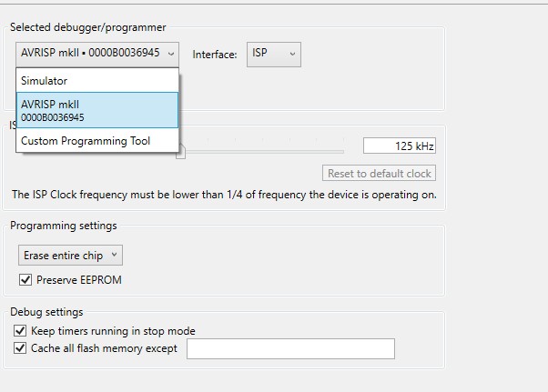Uncheck Cache all flash memory except
The height and width of the screenshot is (392, 548).
(x=21, y=348)
